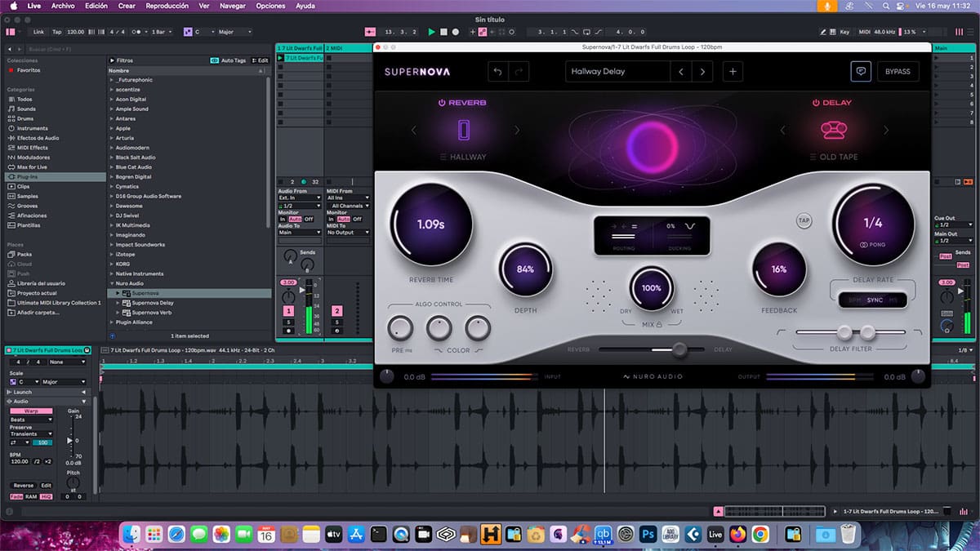Click the undo arrow in Supernova
980x551 pixels.
tap(498, 72)
